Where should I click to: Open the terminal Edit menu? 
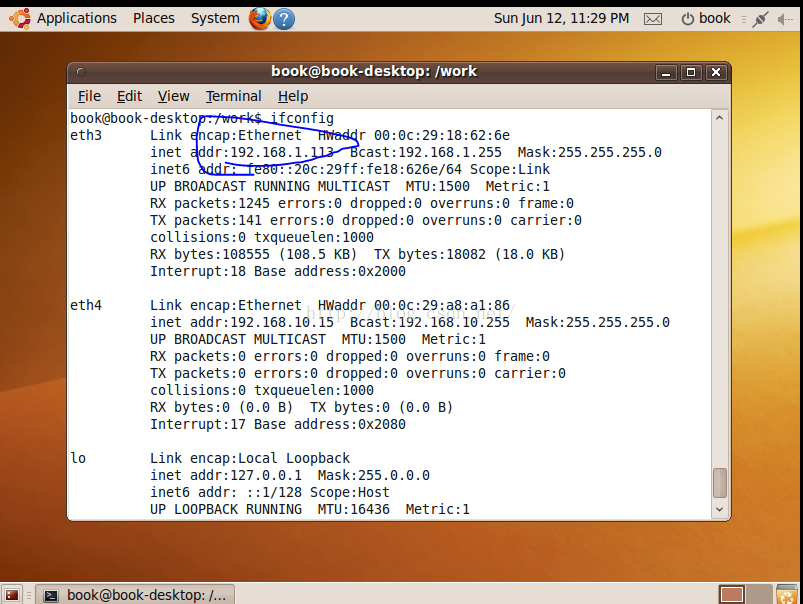click(129, 96)
